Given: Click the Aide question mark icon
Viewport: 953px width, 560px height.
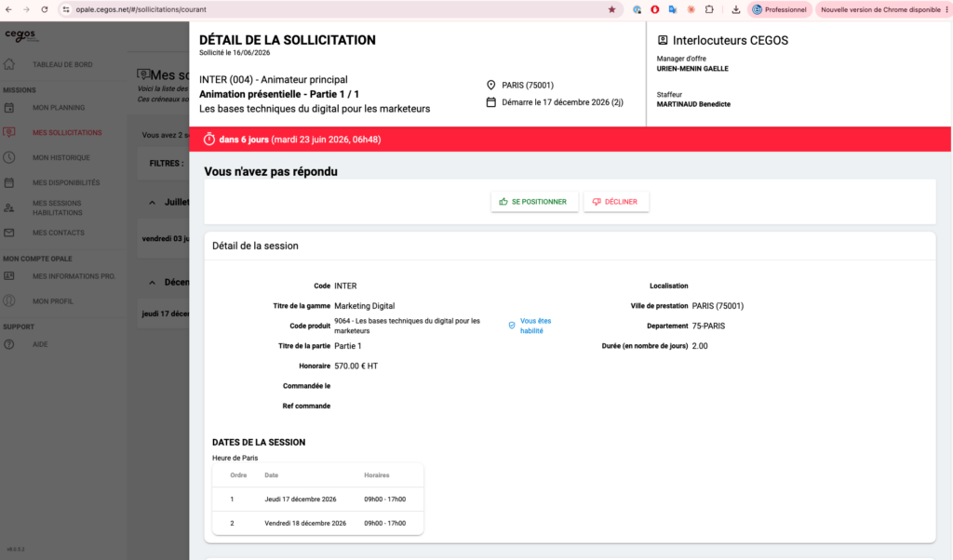Looking at the screenshot, I should 9,344.
